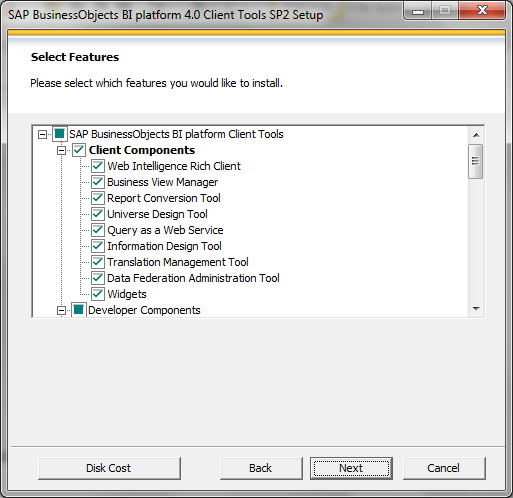Select the Translation Management Tool label
The image size is (513, 498).
tap(178, 262)
